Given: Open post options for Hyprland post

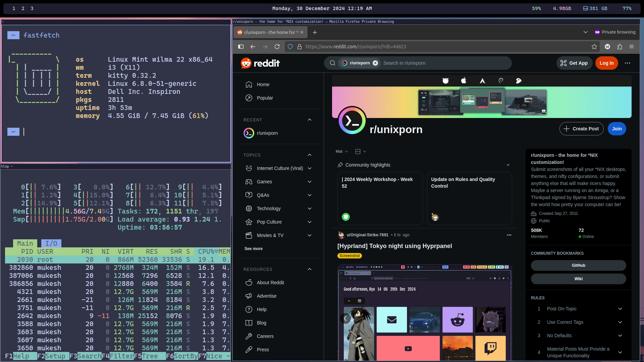Looking at the screenshot, I should (x=509, y=235).
